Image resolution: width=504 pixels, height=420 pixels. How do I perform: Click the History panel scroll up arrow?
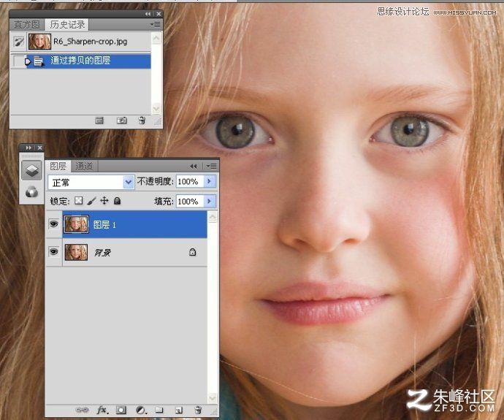[x=156, y=39]
